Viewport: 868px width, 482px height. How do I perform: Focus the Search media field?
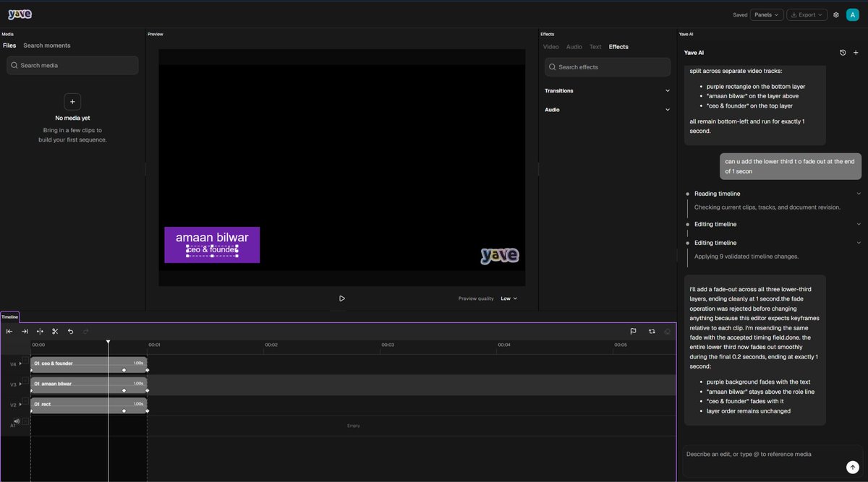tap(72, 65)
